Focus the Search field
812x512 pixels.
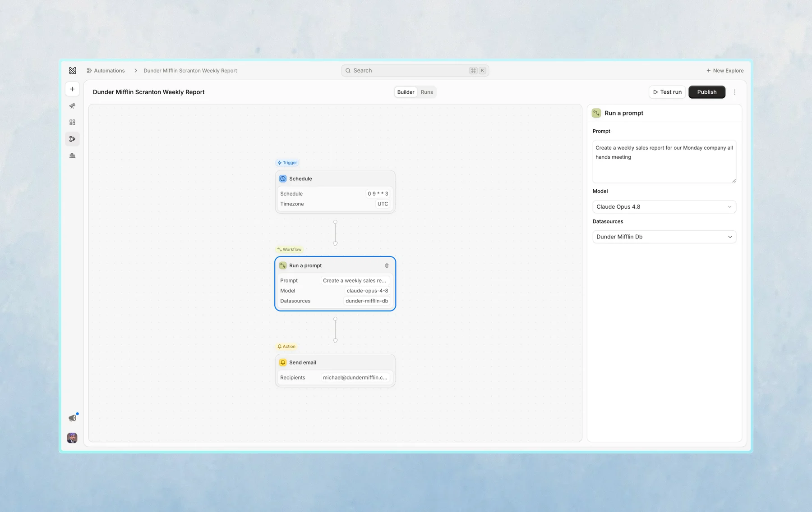415,71
